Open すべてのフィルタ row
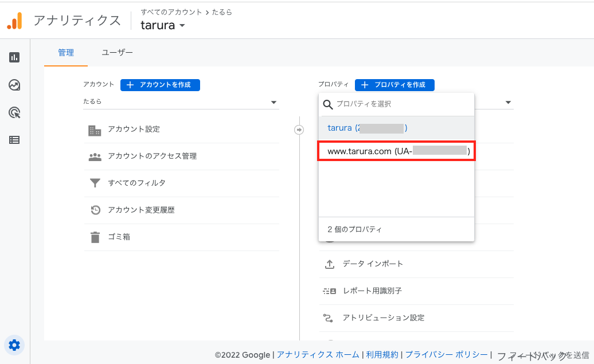Screen dimensions: 594x364 coord(181,183)
